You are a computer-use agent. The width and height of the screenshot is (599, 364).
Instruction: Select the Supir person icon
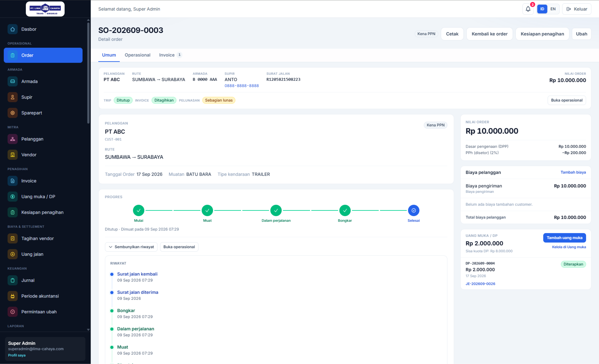(x=12, y=97)
